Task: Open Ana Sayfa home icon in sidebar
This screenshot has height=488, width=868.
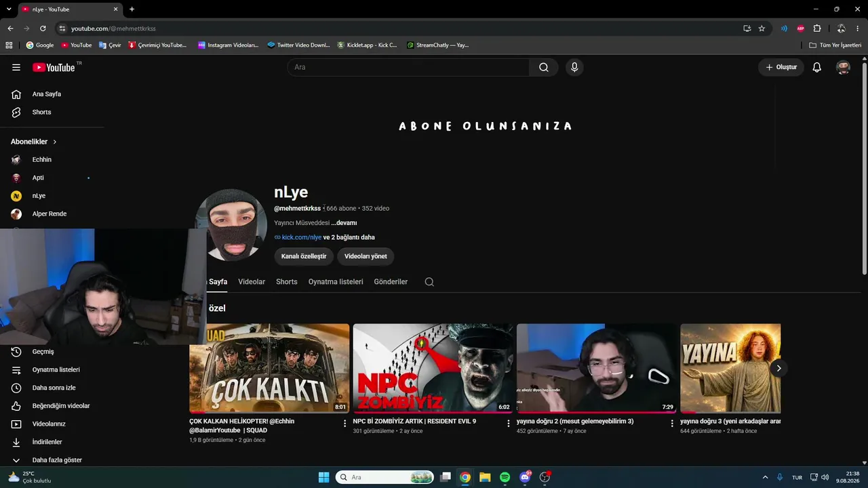Action: tap(16, 94)
